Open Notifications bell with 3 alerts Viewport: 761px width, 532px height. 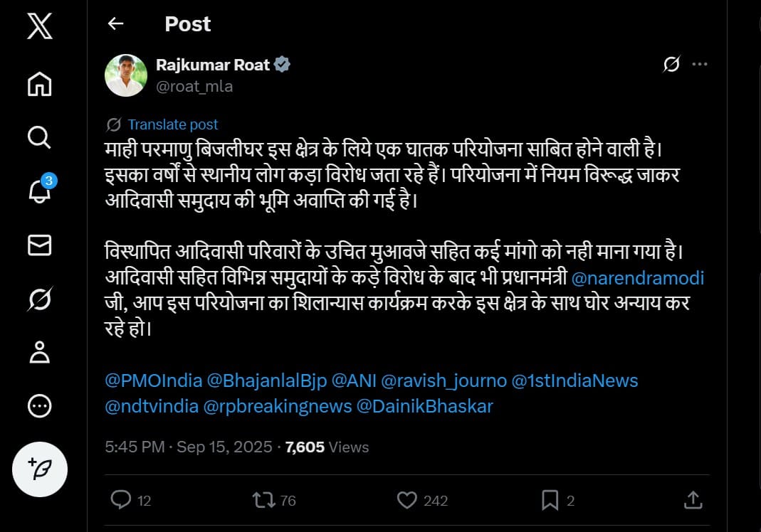coord(39,191)
